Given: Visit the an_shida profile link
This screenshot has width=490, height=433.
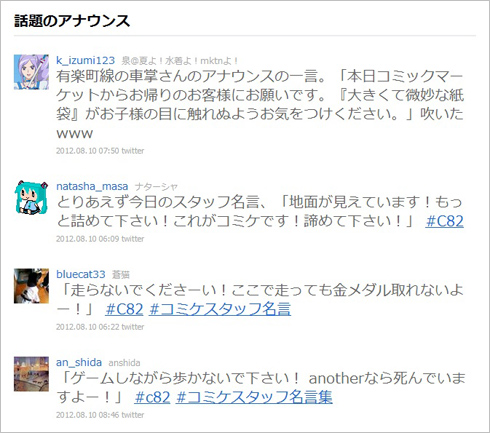Looking at the screenshot, I should [x=79, y=362].
